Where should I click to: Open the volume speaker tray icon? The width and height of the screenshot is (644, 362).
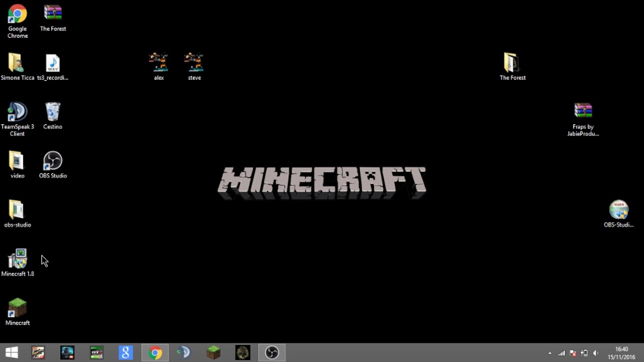coord(596,353)
